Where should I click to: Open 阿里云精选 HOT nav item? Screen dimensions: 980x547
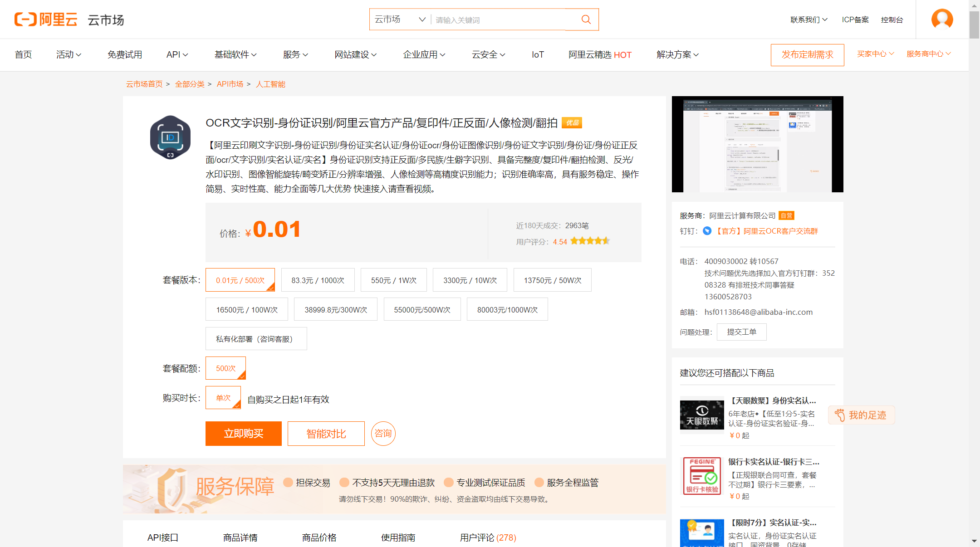pos(600,54)
